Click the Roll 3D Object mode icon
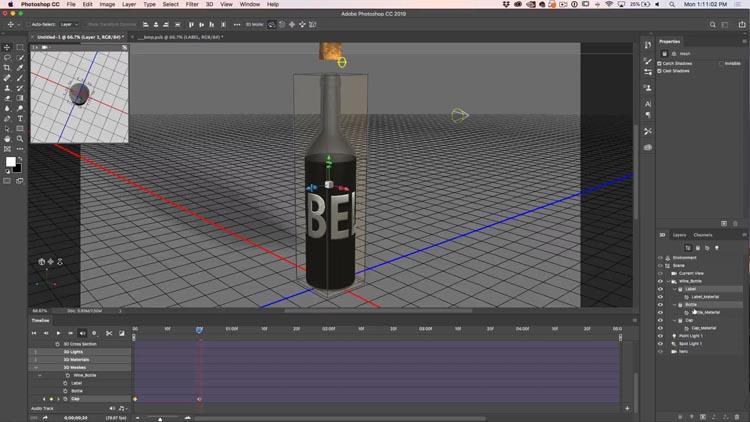 pyautogui.click(x=282, y=24)
